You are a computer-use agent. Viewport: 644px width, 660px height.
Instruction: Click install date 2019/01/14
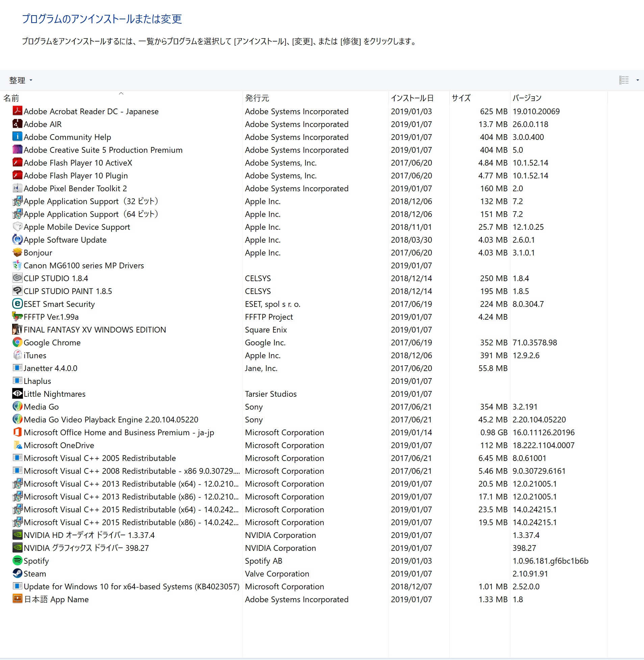(x=411, y=432)
